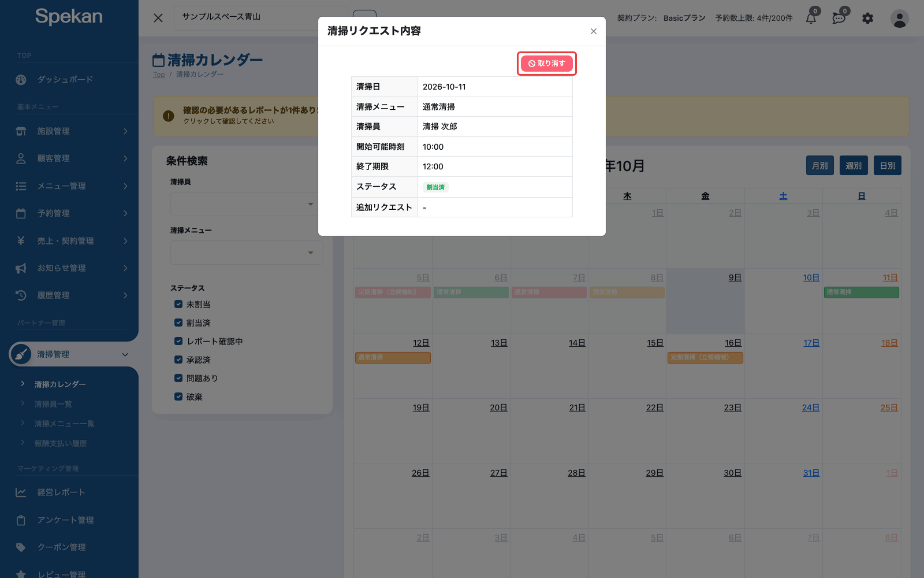Click the お知らせ管理 megaphone icon
The height and width of the screenshot is (578, 924).
click(x=21, y=268)
